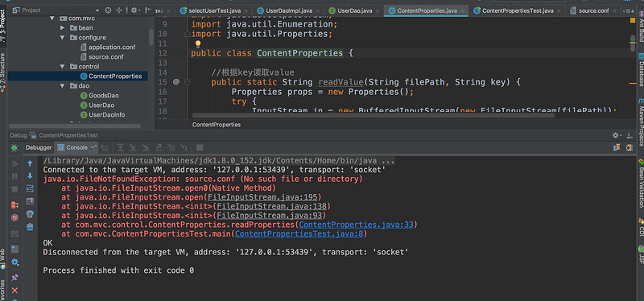The image size is (644, 301).
Task: Toggle Pin Tab icon in debug sidebar
Action: (x=14, y=278)
